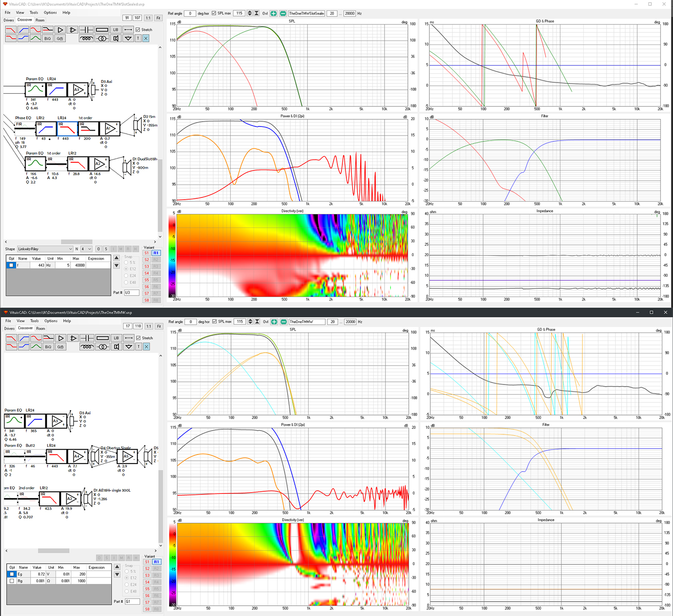The height and width of the screenshot is (616, 673).
Task: Open the N filter order dropdown
Action: tap(86, 249)
